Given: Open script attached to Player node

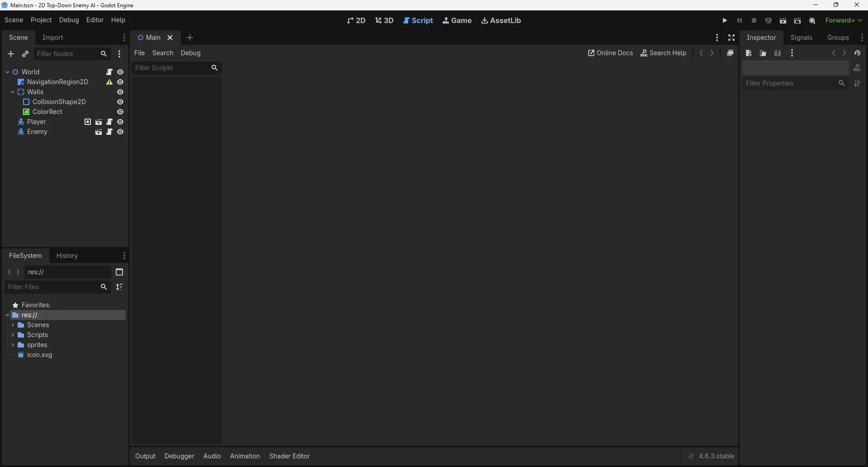Looking at the screenshot, I should tap(109, 122).
